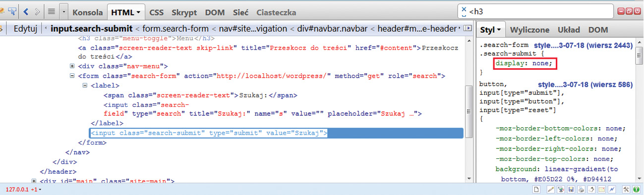Click the closing </nav> tag
Screen dimensions: 644x195
[77, 152]
